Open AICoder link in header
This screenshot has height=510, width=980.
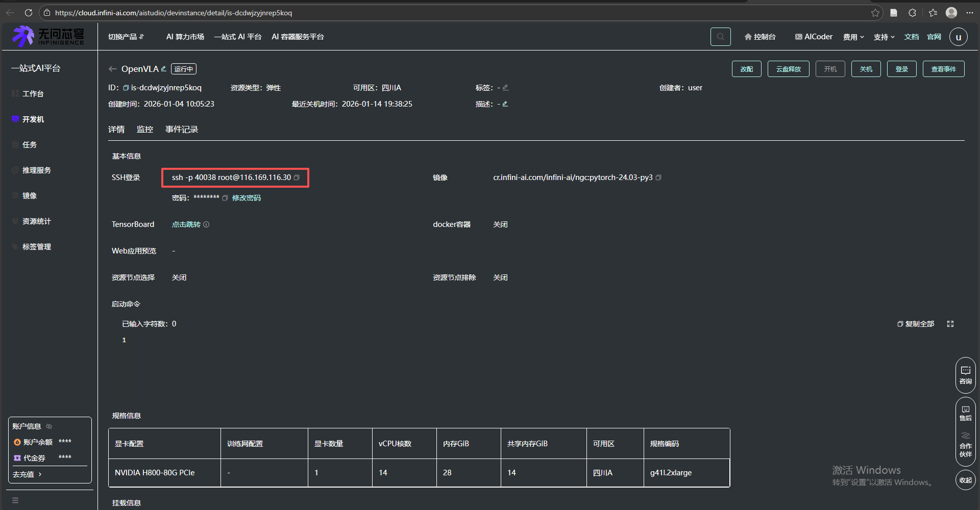tap(814, 37)
